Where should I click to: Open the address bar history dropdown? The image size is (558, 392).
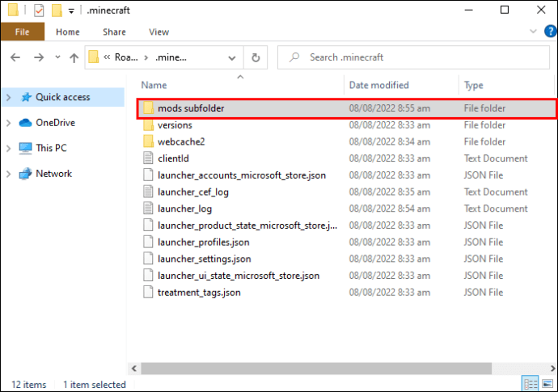pyautogui.click(x=231, y=57)
